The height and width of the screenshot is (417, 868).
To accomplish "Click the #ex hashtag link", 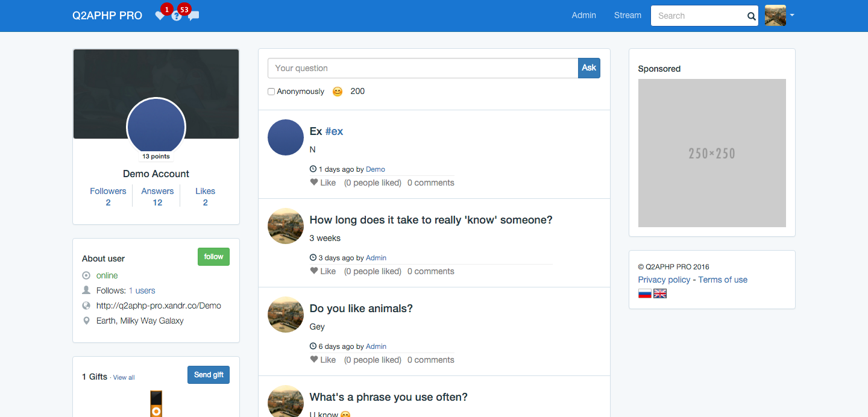I will pyautogui.click(x=334, y=131).
